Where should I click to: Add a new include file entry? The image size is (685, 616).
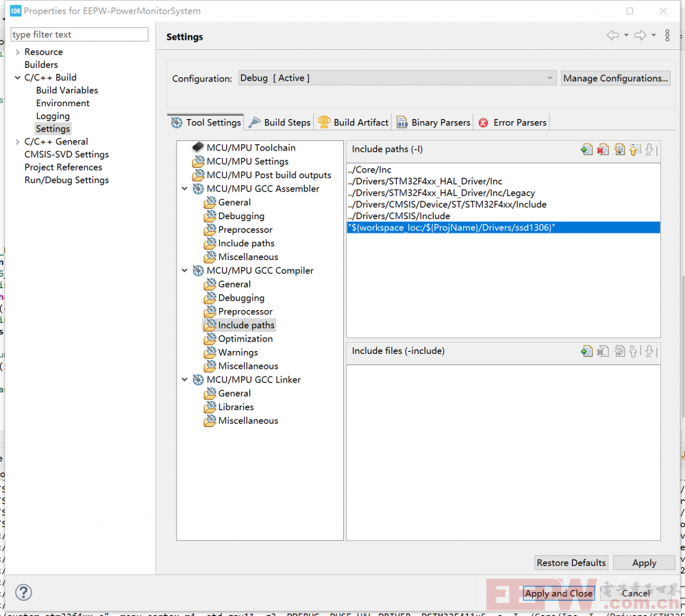(x=587, y=351)
